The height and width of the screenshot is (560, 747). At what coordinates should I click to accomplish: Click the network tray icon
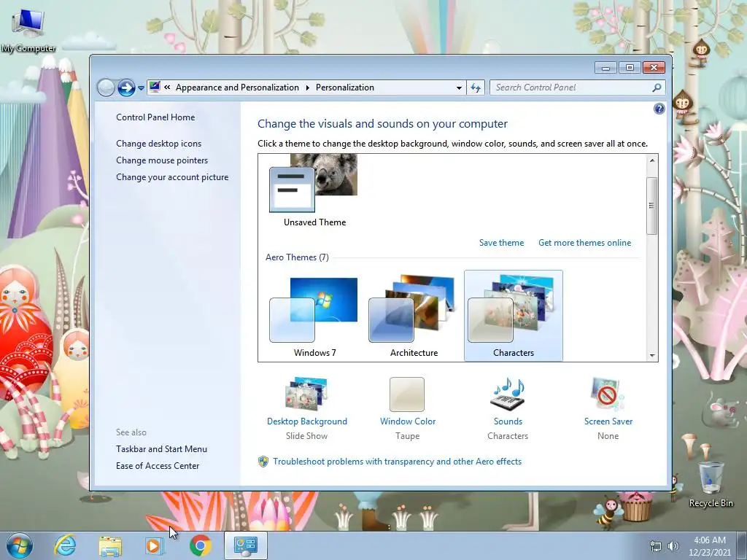pyautogui.click(x=656, y=546)
